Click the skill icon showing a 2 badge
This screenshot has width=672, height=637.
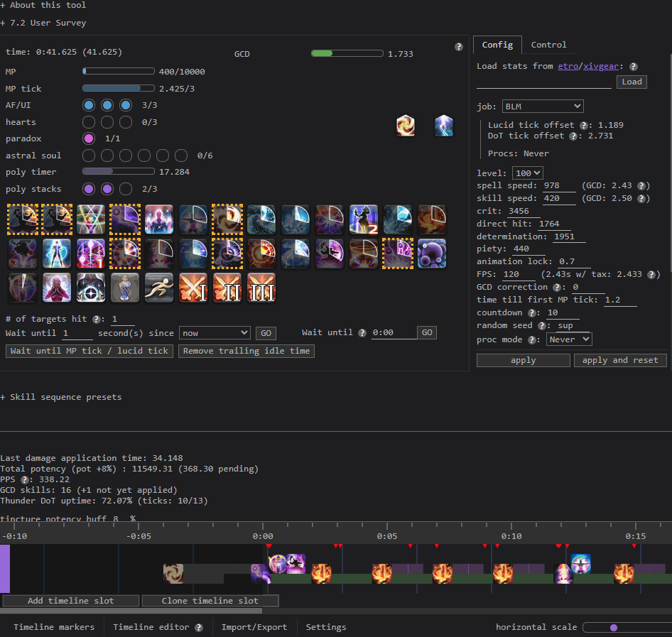364,219
